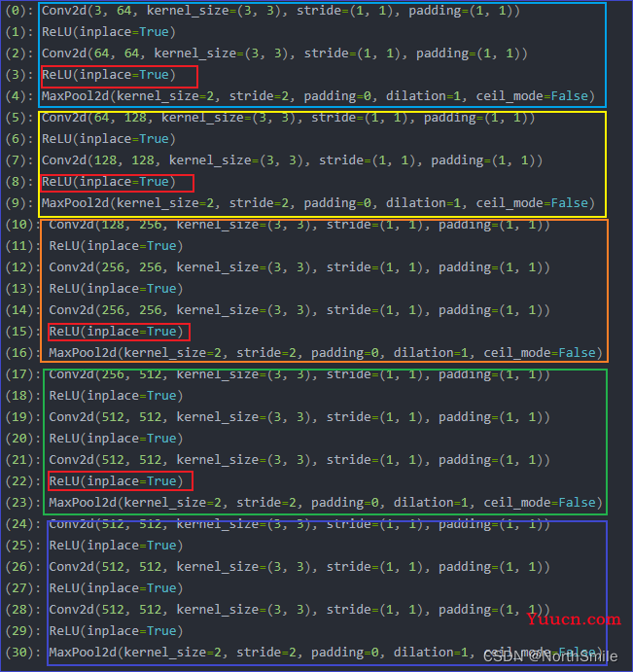Click ceil_mode=False on line (23)

tap(540, 503)
